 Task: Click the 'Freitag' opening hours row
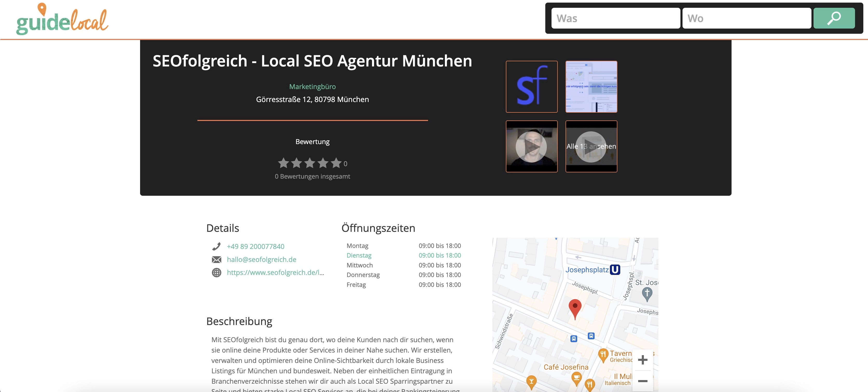point(404,285)
